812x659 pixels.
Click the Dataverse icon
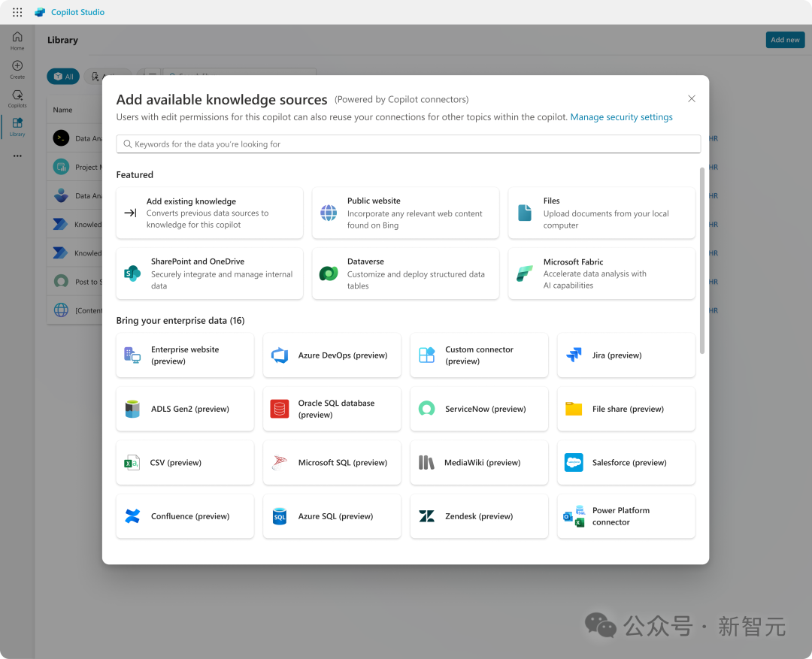click(x=329, y=274)
